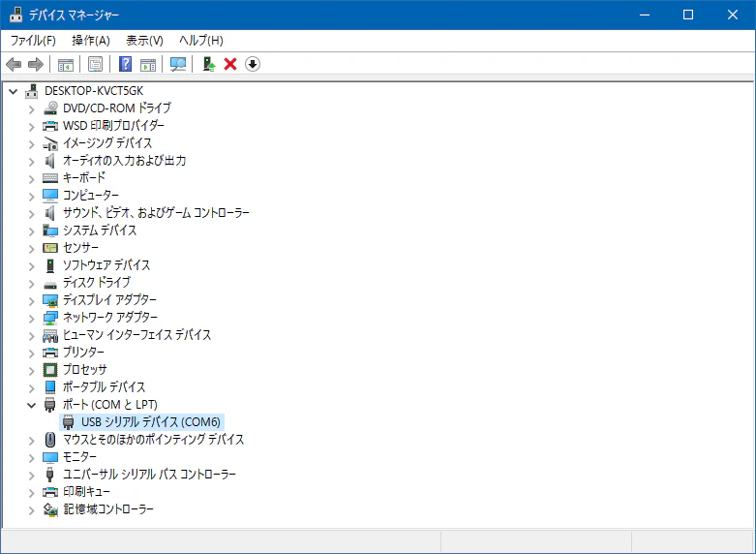This screenshot has height=554, width=756.
Task: Select the ポート (COM と LPT) label
Action: point(110,405)
